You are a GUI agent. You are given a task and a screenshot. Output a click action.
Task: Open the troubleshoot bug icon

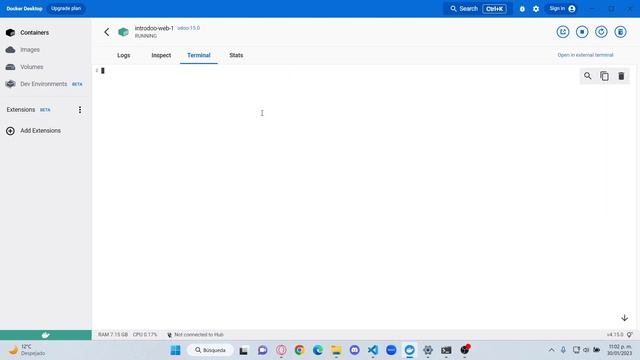point(522,9)
